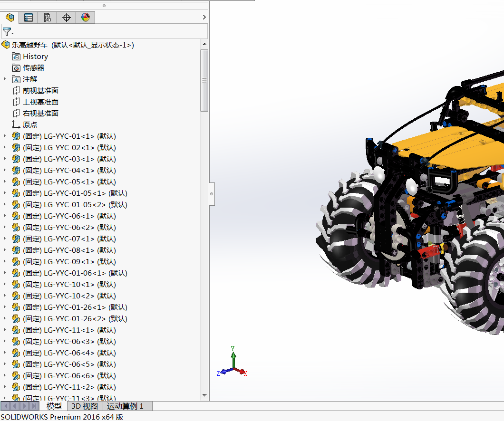Expand the LG-YYC-01-05<1> component
The image size is (504, 421).
click(4, 192)
